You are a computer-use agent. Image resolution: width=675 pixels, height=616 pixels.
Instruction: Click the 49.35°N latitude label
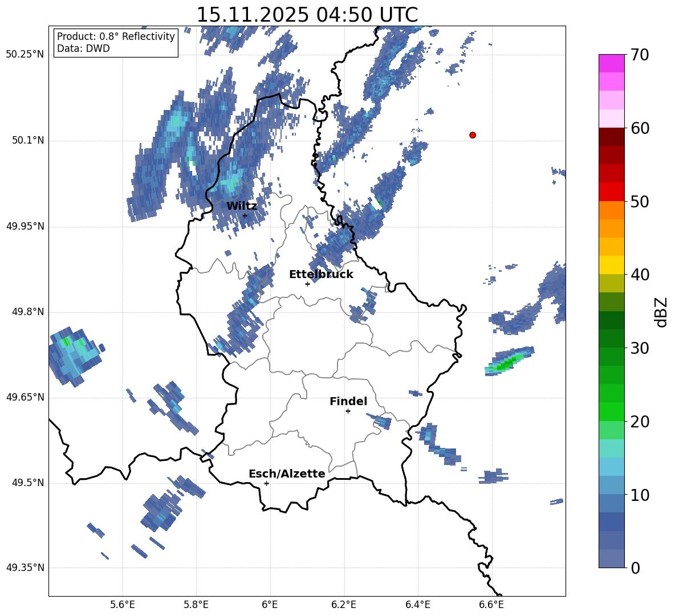(25, 568)
